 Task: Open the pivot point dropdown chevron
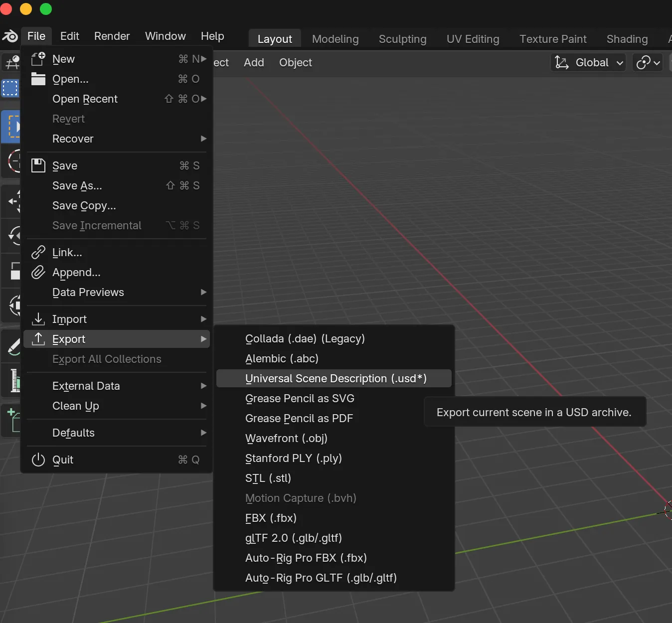click(x=657, y=63)
